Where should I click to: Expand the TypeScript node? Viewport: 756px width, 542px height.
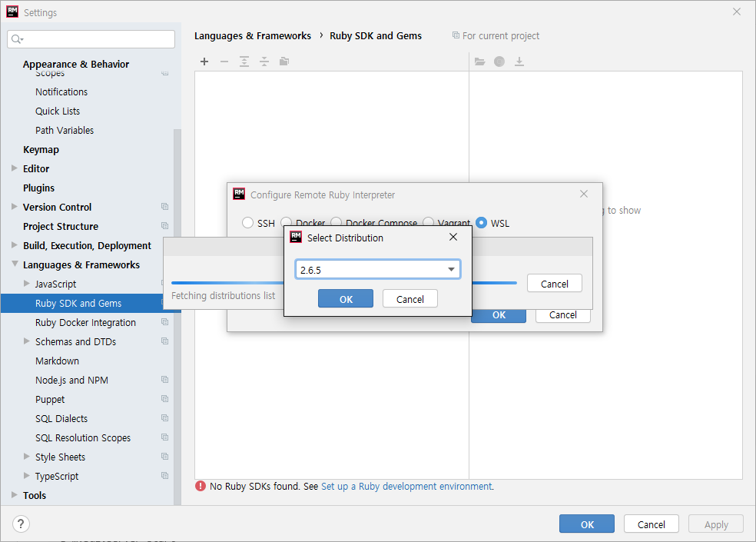[27, 476]
